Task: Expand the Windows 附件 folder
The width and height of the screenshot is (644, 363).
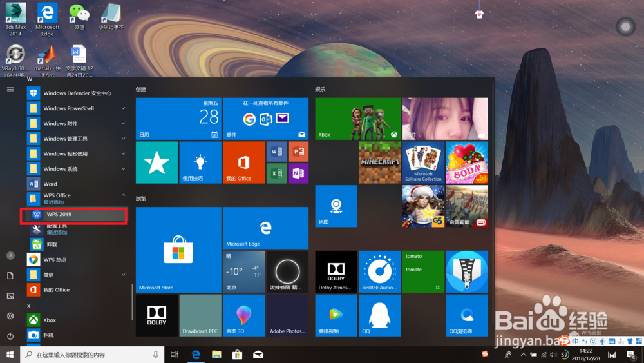Action: click(x=77, y=123)
